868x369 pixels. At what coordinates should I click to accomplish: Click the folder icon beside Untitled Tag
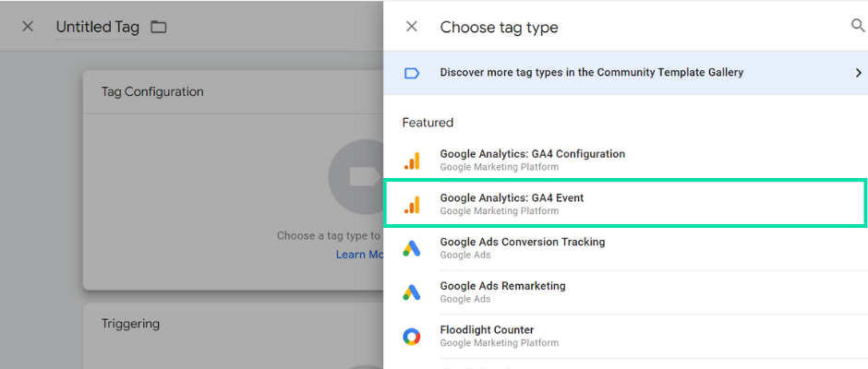point(159,27)
